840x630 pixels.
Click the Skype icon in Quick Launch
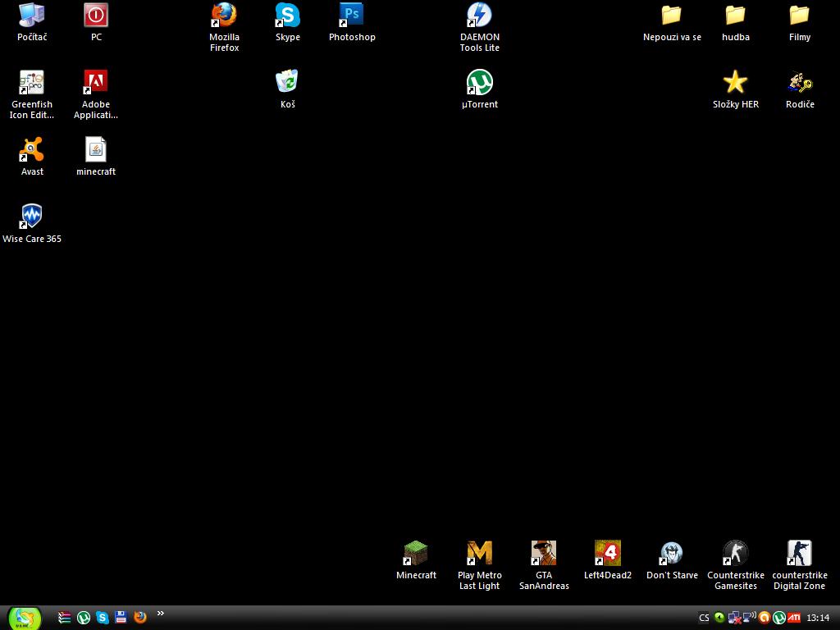103,618
